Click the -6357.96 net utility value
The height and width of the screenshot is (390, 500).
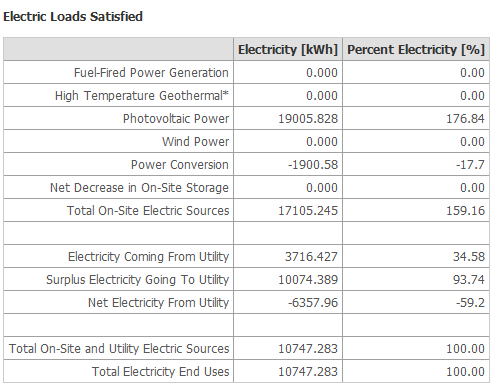(313, 302)
